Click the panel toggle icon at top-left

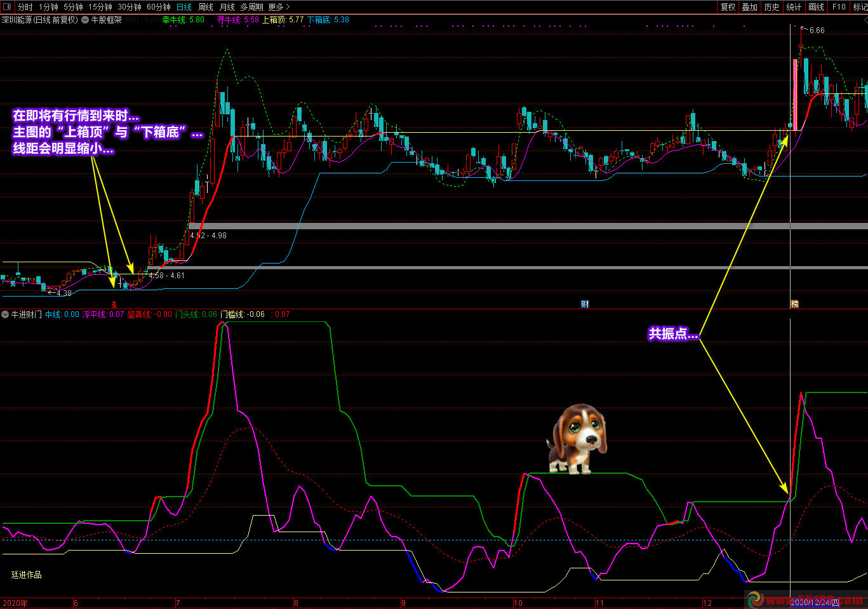coord(7,7)
